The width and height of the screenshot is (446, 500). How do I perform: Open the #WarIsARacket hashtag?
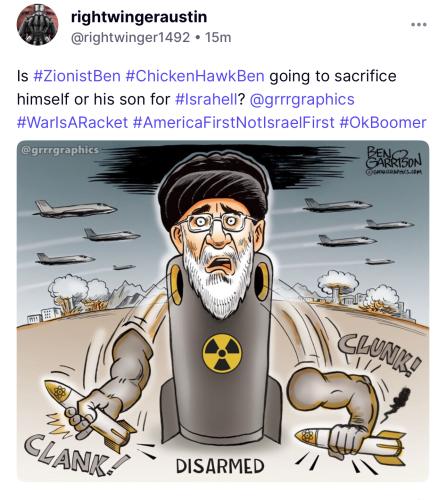point(72,122)
